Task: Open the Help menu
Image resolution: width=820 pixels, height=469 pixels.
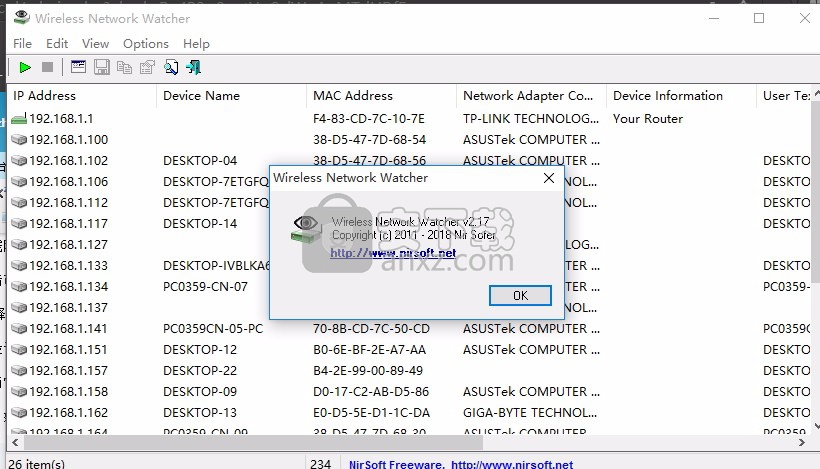Action: click(x=196, y=44)
